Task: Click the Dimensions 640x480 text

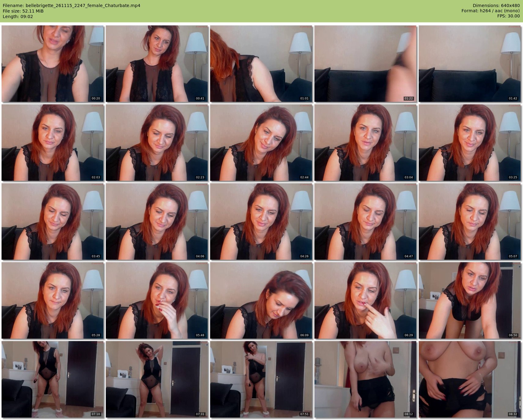Action: (x=496, y=6)
